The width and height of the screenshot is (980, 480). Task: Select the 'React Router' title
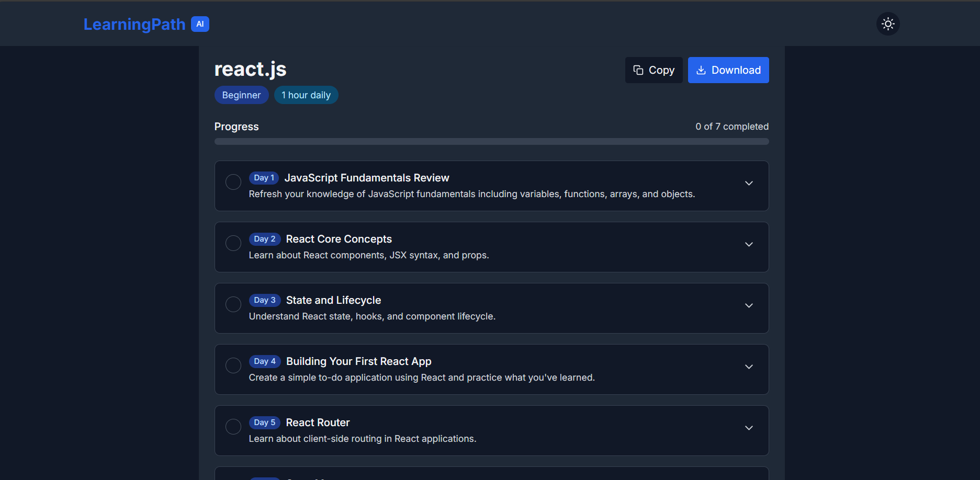pyautogui.click(x=318, y=422)
